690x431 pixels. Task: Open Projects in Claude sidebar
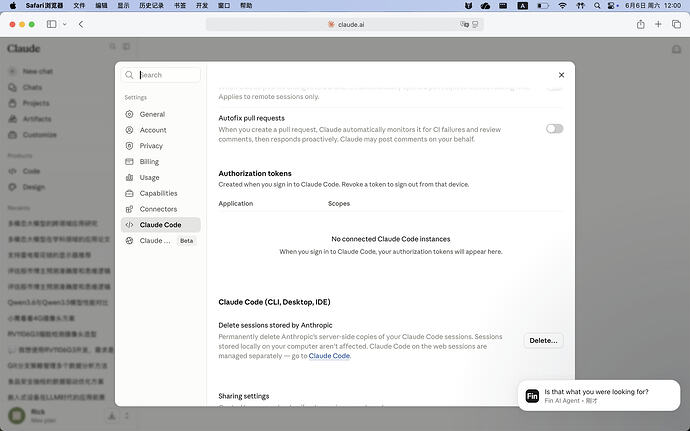pyautogui.click(x=36, y=103)
